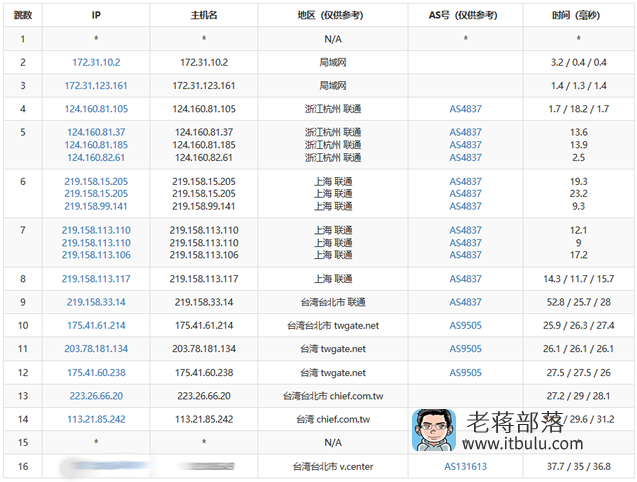Click the 203.78.181.134 IP link
This screenshot has width=637, height=482.
[x=96, y=349]
